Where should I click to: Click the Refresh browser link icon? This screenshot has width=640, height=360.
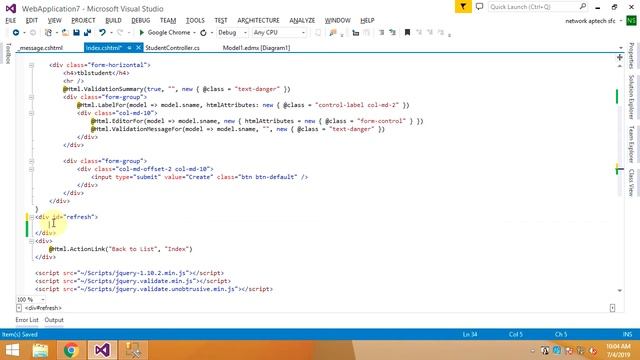(x=203, y=33)
